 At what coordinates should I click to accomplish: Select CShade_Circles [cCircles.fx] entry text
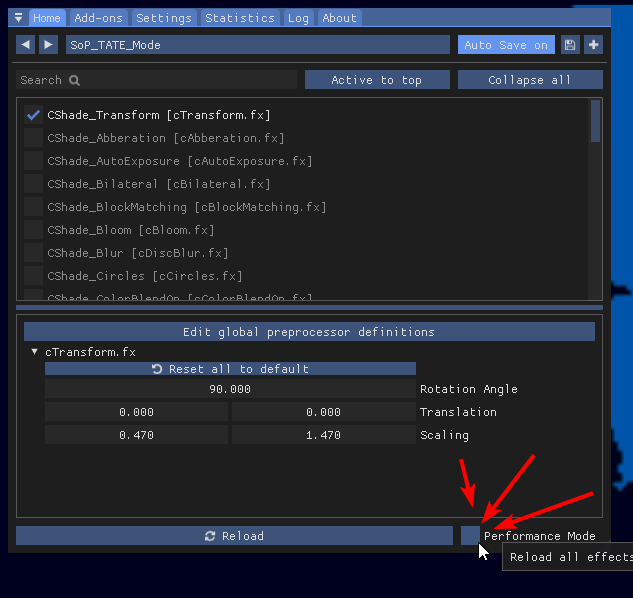click(x=145, y=276)
